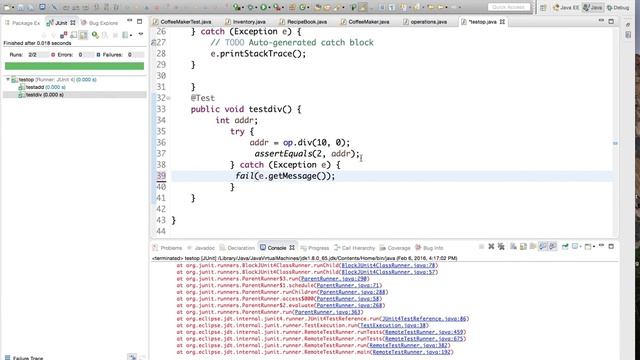Run the program with green Run icon
Image resolution: width=640 pixels, height=360 pixels.
tap(264, 7)
